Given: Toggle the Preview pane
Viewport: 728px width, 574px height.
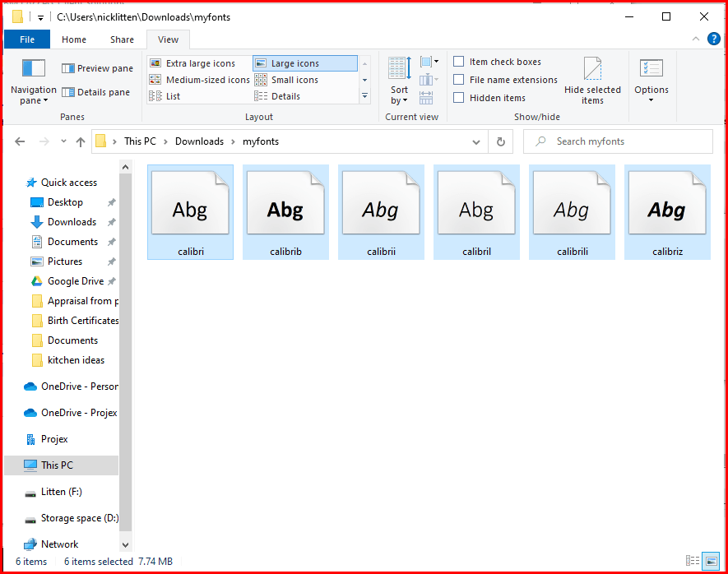Looking at the screenshot, I should 98,68.
